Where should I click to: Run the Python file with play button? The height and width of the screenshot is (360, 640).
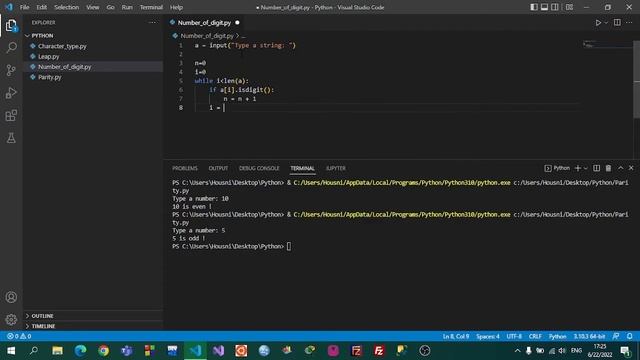[x=598, y=23]
